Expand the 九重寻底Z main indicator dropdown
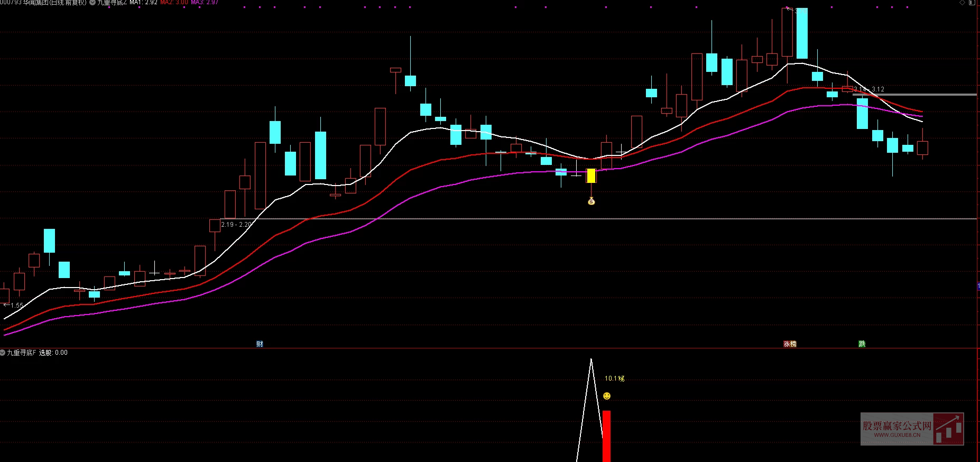The width and height of the screenshot is (980, 462). 93,3
